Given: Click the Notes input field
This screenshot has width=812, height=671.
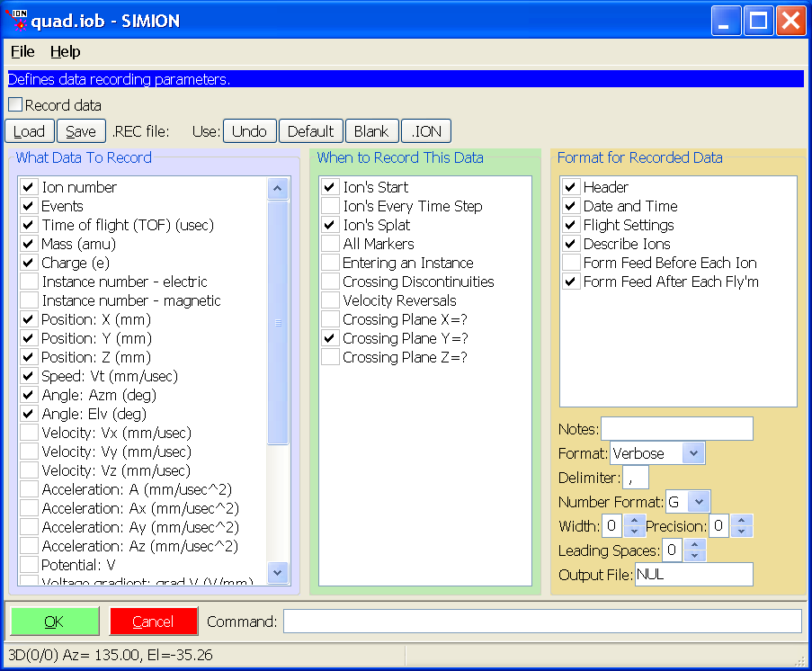Looking at the screenshot, I should coord(677,429).
